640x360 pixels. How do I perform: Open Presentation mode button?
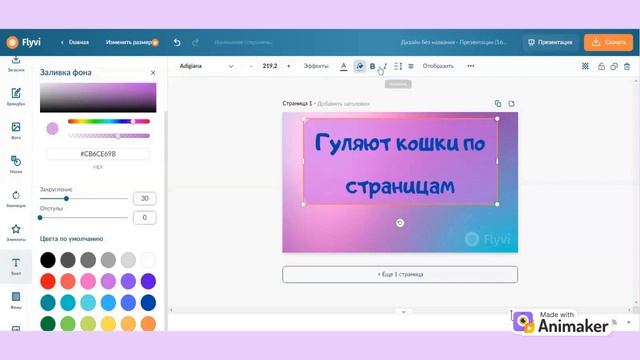click(x=550, y=42)
